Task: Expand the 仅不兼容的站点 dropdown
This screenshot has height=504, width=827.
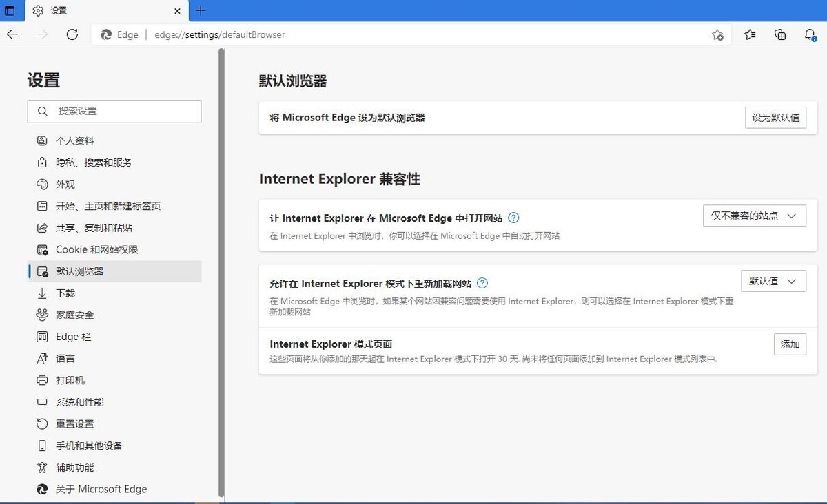Action: point(754,215)
